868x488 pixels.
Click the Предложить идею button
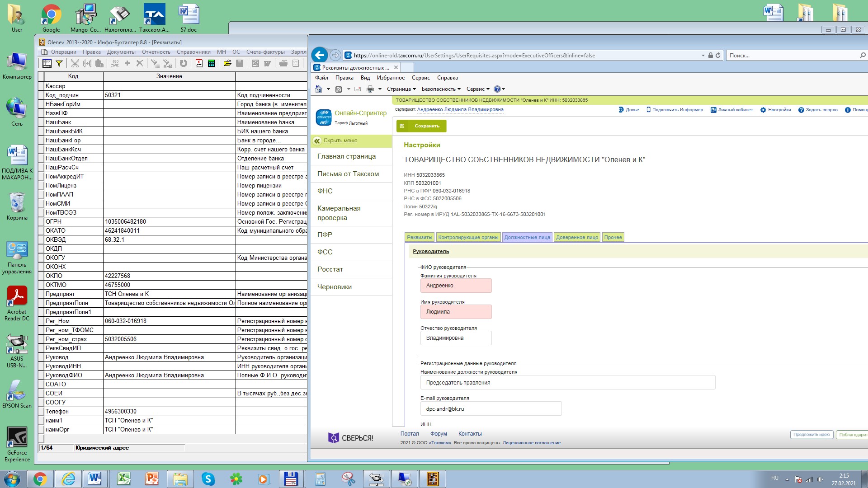(811, 435)
